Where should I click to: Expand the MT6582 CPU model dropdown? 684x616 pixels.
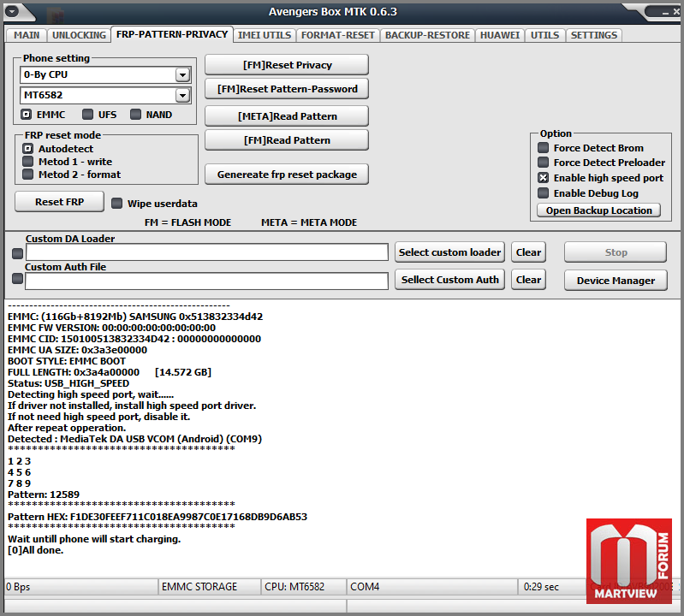[x=182, y=95]
